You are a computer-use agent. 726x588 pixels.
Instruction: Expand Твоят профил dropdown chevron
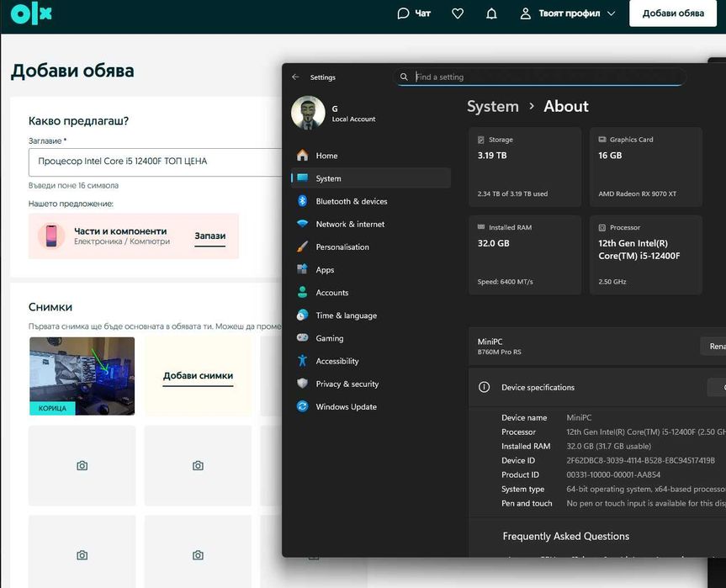pyautogui.click(x=612, y=14)
